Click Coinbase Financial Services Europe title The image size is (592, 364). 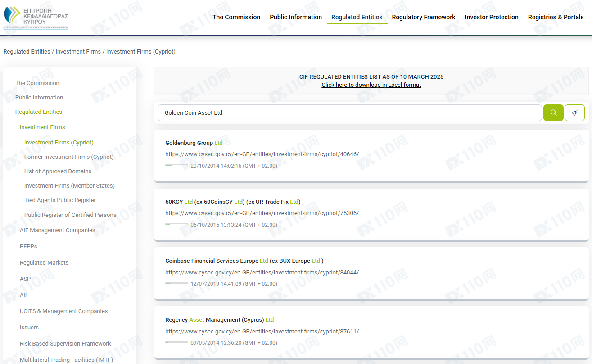(x=244, y=261)
